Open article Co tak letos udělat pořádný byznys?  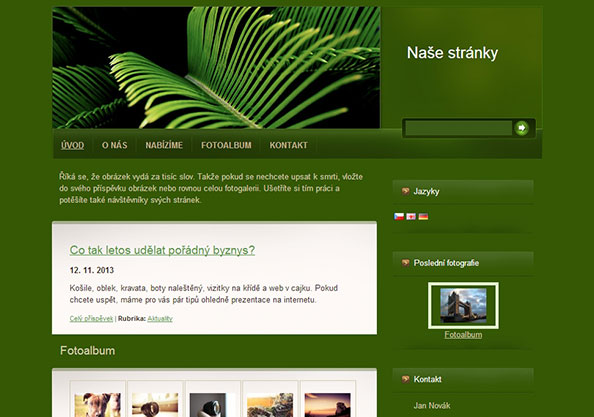162,250
